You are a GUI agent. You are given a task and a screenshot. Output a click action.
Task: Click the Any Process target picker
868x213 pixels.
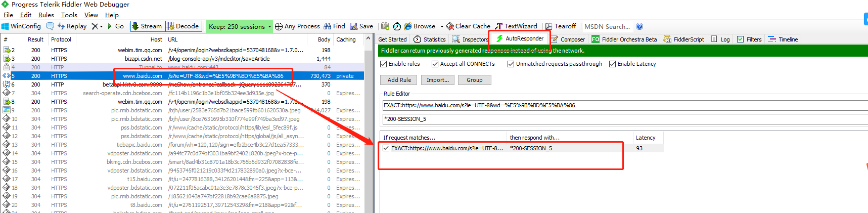pyautogui.click(x=297, y=26)
